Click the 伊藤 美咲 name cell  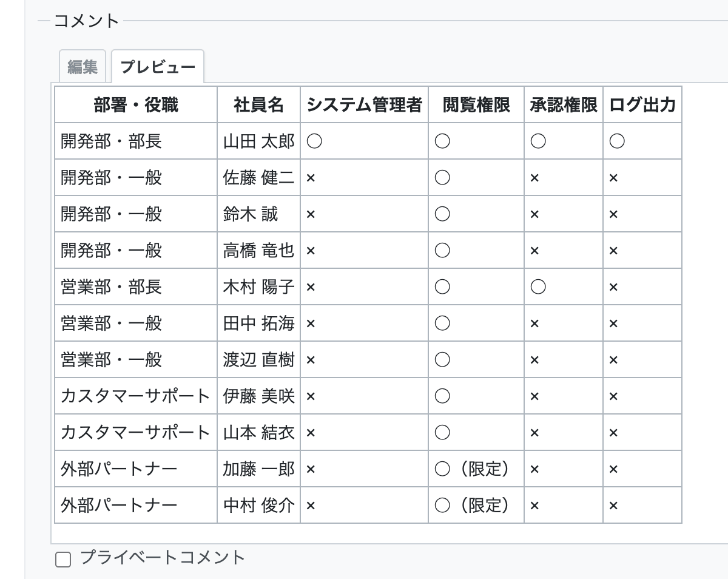click(259, 396)
